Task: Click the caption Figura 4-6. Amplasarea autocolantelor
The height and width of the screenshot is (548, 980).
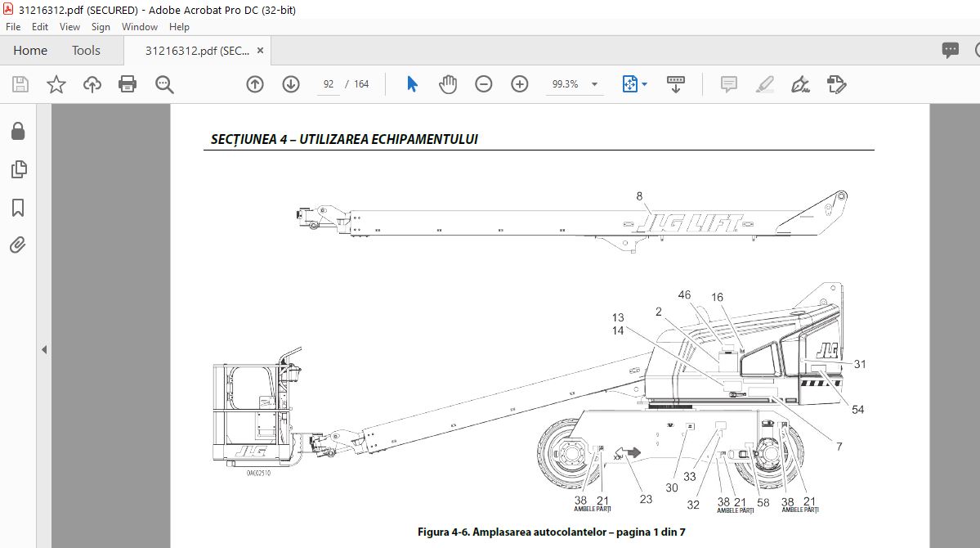Action: 511,532
